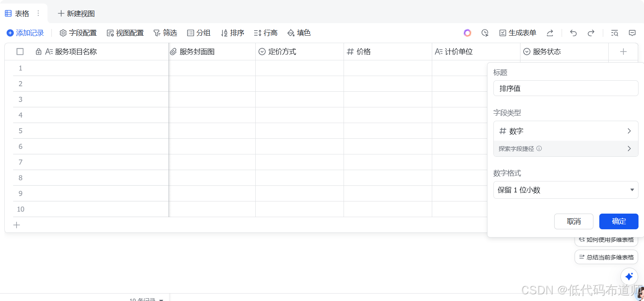Click the attachment icon on 服务封面图 header
Screen dimensions: 644x301
pyautogui.click(x=173, y=52)
